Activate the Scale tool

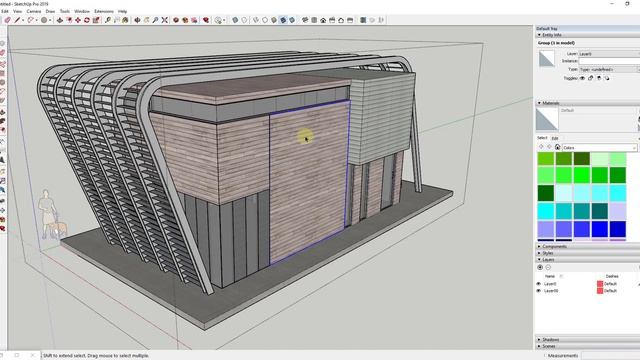[x=96, y=20]
